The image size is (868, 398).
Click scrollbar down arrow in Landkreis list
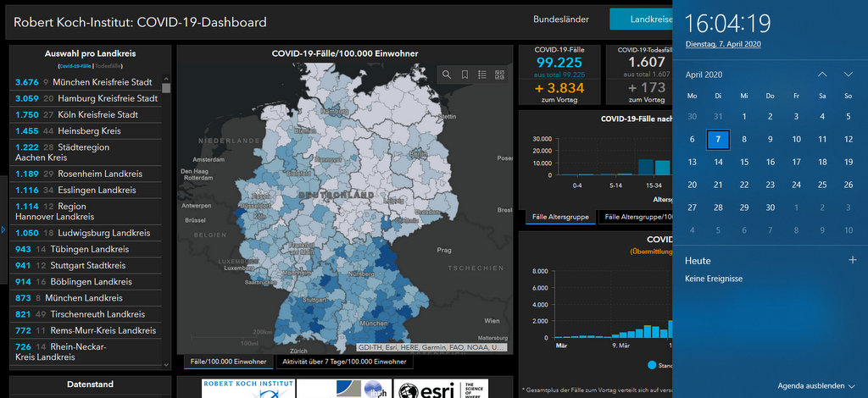tap(166, 365)
